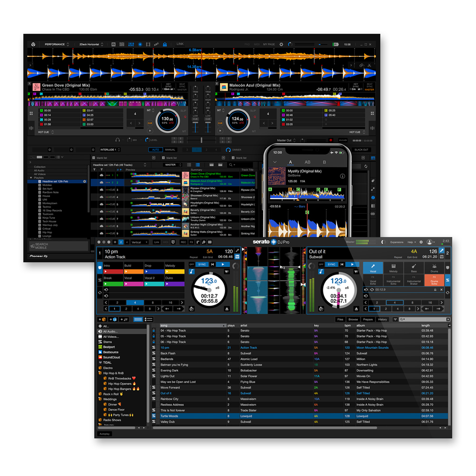
Task: Open the Help dropdown in Serato
Action: (412, 242)
